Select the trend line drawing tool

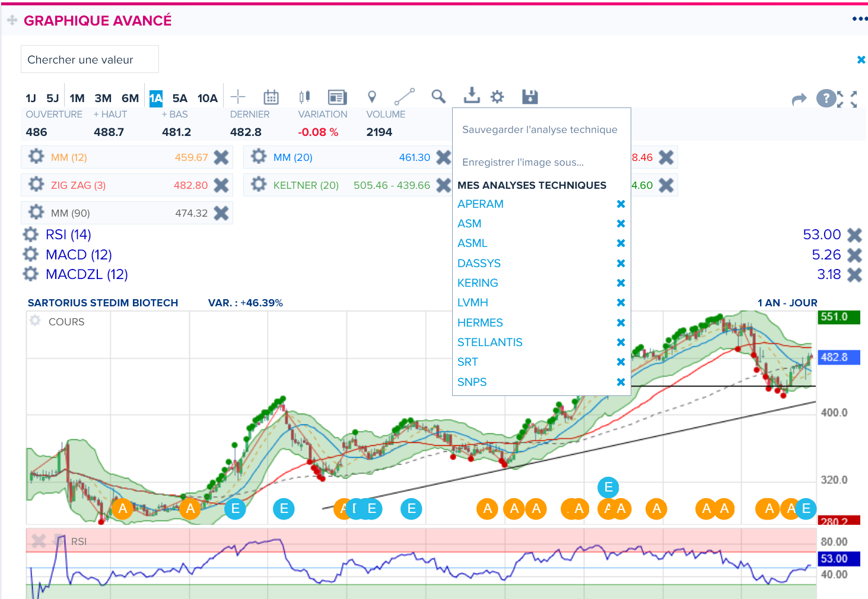[x=405, y=97]
